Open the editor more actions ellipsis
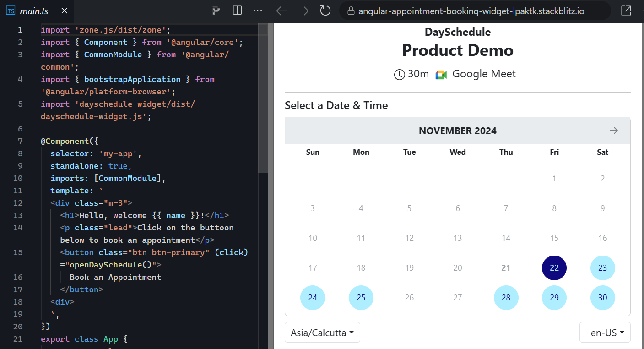This screenshot has height=349, width=644. coord(258,10)
